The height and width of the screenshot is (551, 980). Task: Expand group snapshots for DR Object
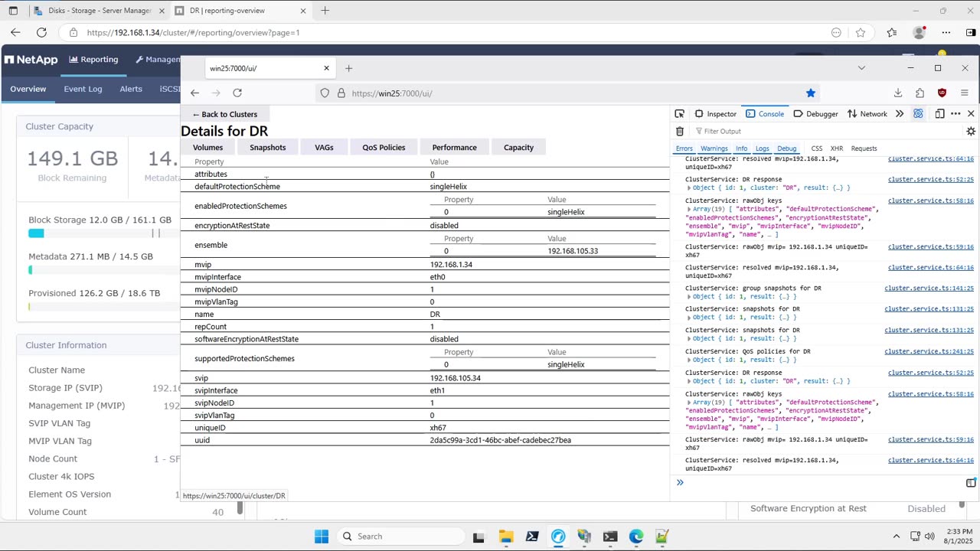(x=689, y=296)
